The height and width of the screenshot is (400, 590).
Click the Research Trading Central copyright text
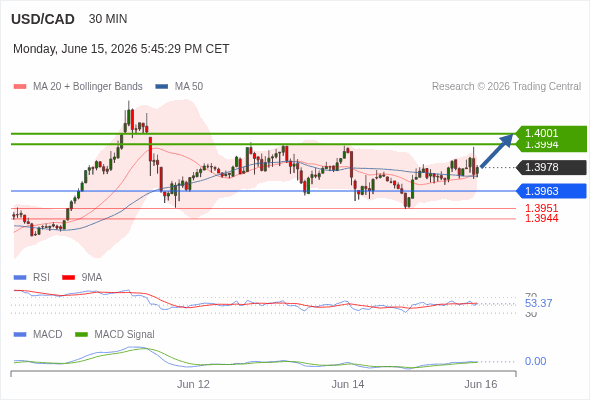point(506,87)
